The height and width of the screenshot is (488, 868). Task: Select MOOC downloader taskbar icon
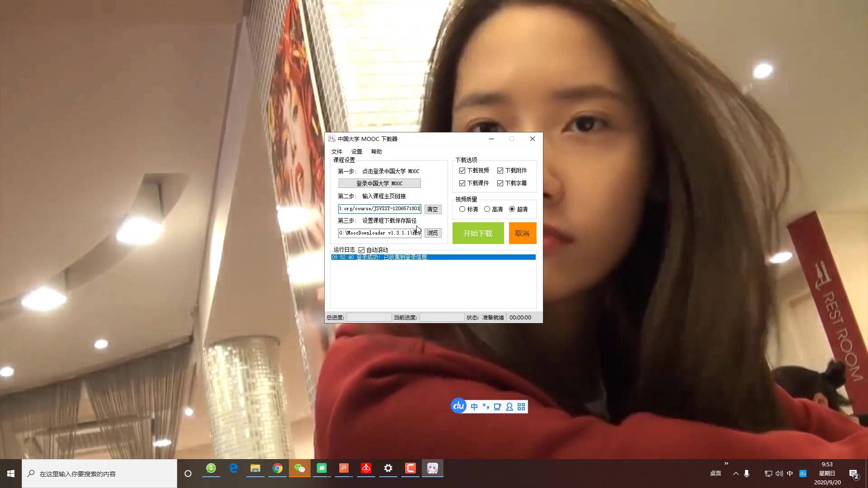433,469
